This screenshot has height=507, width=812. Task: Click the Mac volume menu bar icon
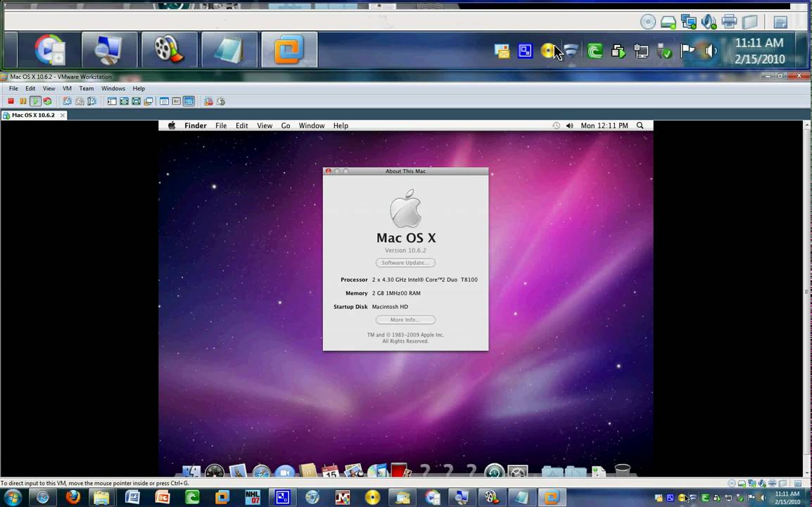[x=570, y=125]
